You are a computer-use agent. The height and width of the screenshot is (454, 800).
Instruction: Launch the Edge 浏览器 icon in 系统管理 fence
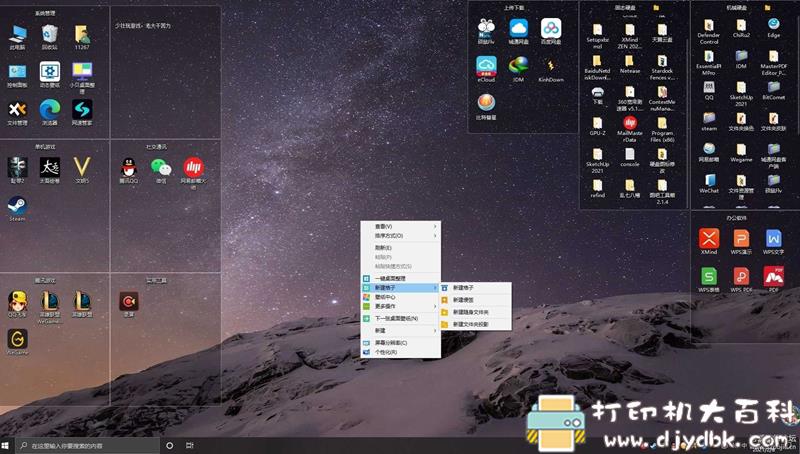[x=49, y=112]
